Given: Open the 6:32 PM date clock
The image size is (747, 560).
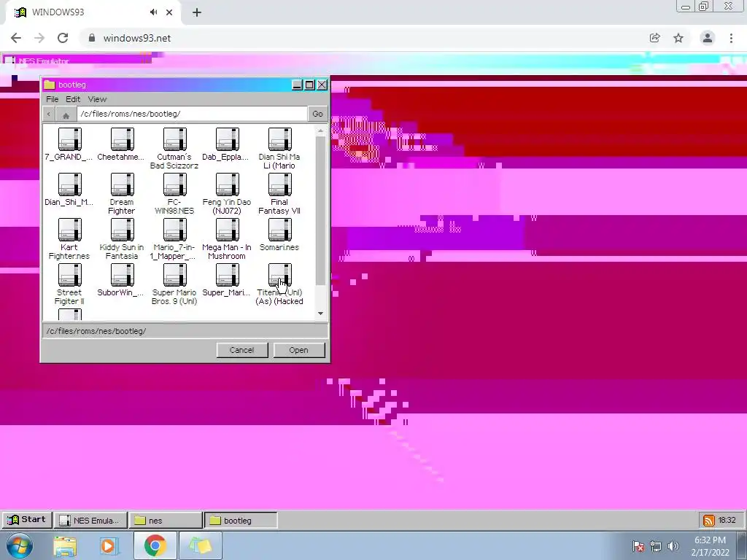Looking at the screenshot, I should pyautogui.click(x=711, y=546).
